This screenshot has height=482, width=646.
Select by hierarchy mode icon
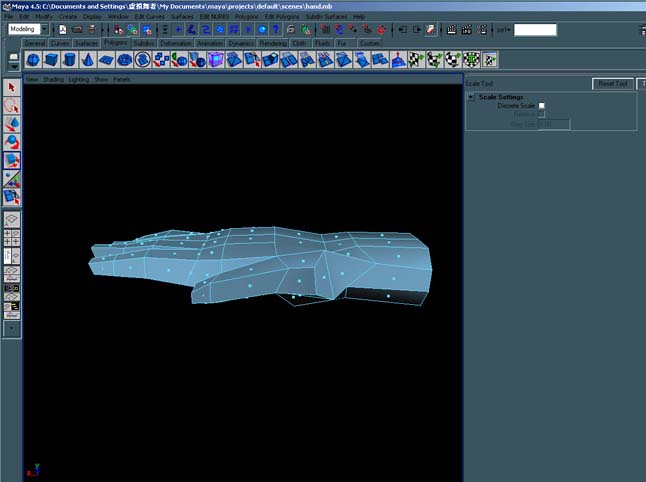[119, 30]
